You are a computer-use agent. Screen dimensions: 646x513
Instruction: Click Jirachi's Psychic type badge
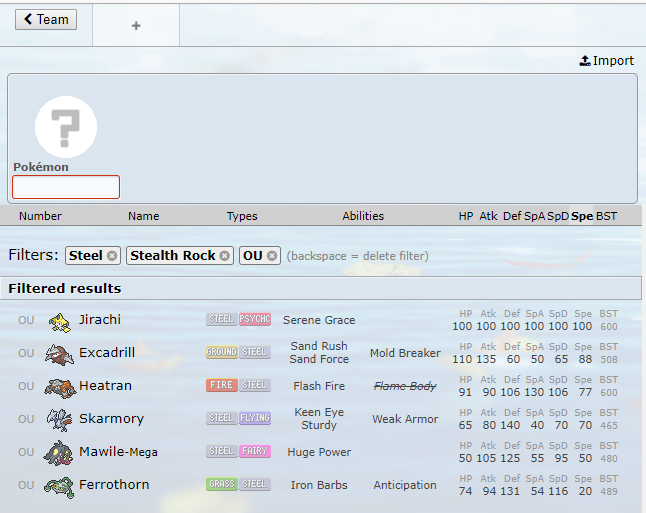coord(255,319)
